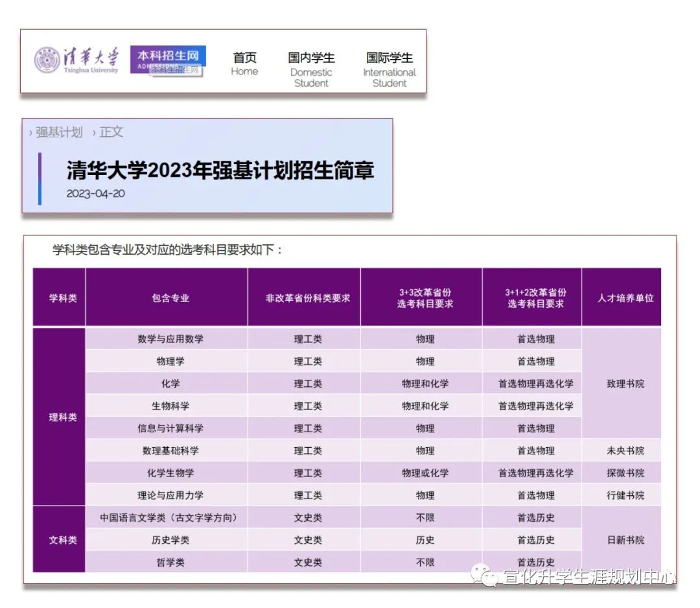Viewport: 700px width, 608px height.
Task: Click 首选物理再选化学 in the 化学生物学 row
Action: click(532, 473)
